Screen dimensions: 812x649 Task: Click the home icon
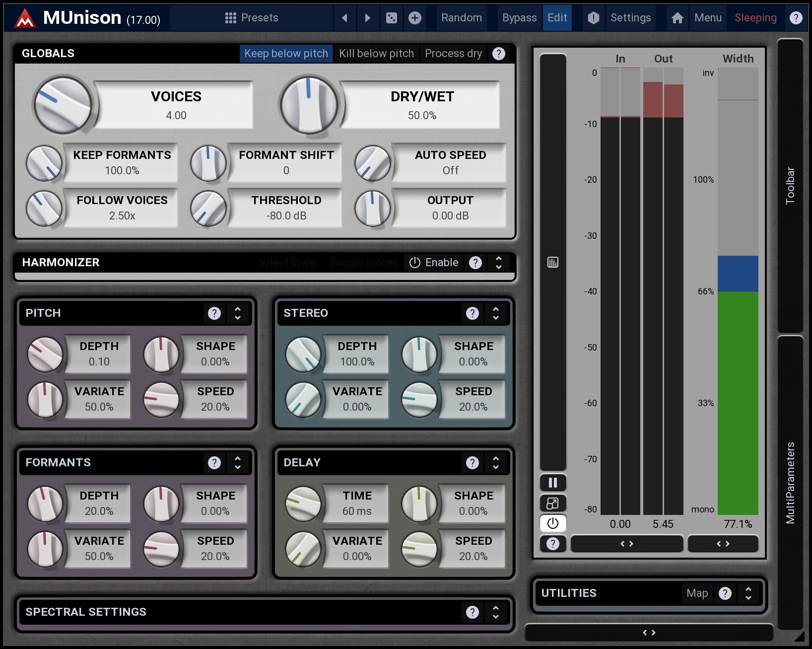coord(677,18)
